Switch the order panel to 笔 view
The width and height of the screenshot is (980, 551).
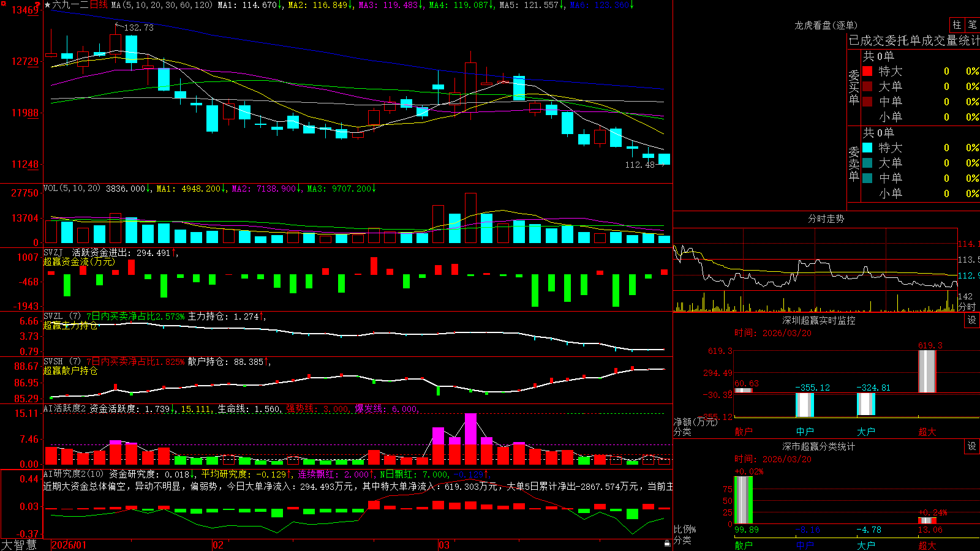point(972,24)
